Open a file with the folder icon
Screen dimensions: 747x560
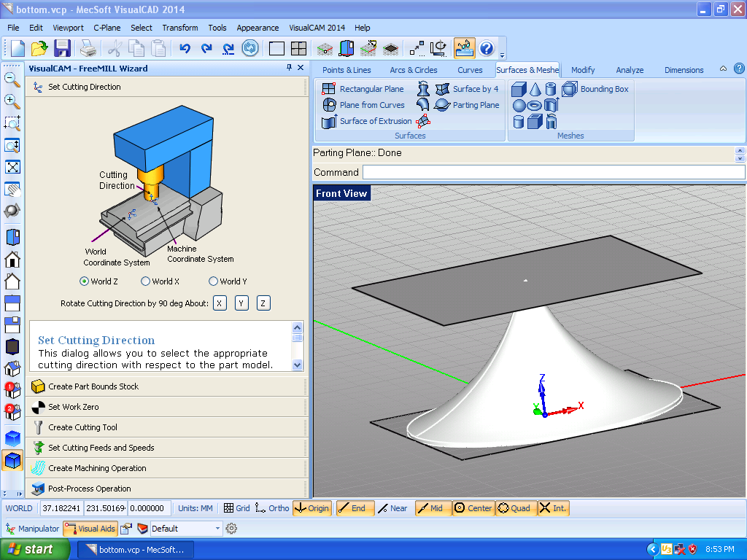pyautogui.click(x=39, y=48)
